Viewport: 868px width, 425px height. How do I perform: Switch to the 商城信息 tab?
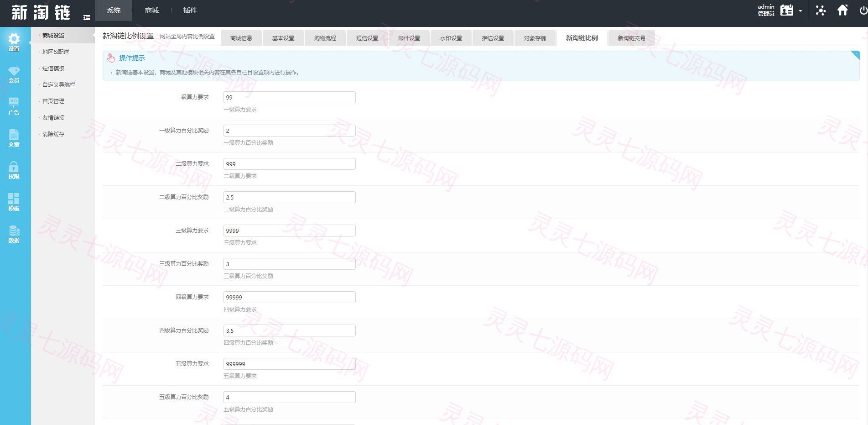241,38
